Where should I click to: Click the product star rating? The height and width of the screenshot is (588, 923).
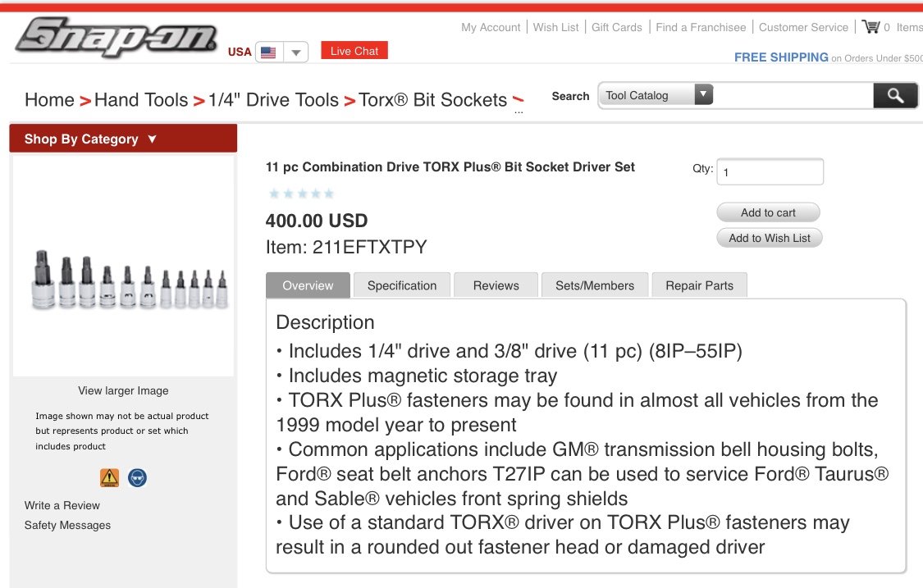[301, 193]
